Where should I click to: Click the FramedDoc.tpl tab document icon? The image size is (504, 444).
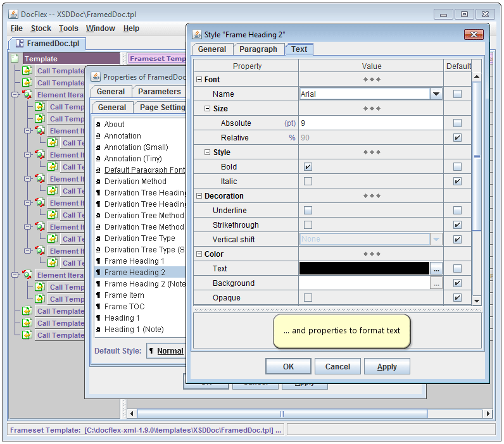(20, 44)
